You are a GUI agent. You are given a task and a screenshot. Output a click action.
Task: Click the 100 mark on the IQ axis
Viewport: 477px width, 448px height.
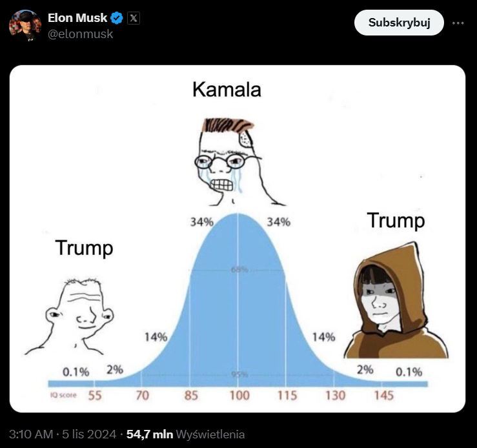tap(239, 395)
